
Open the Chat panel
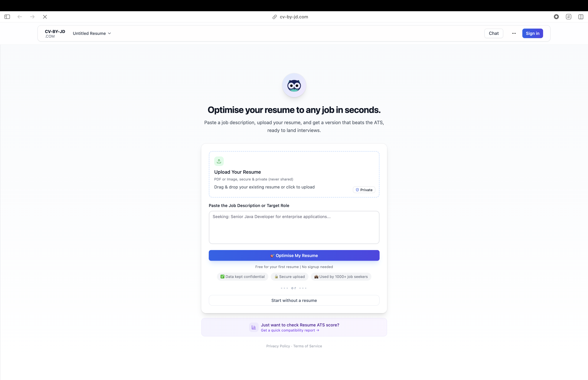click(494, 33)
